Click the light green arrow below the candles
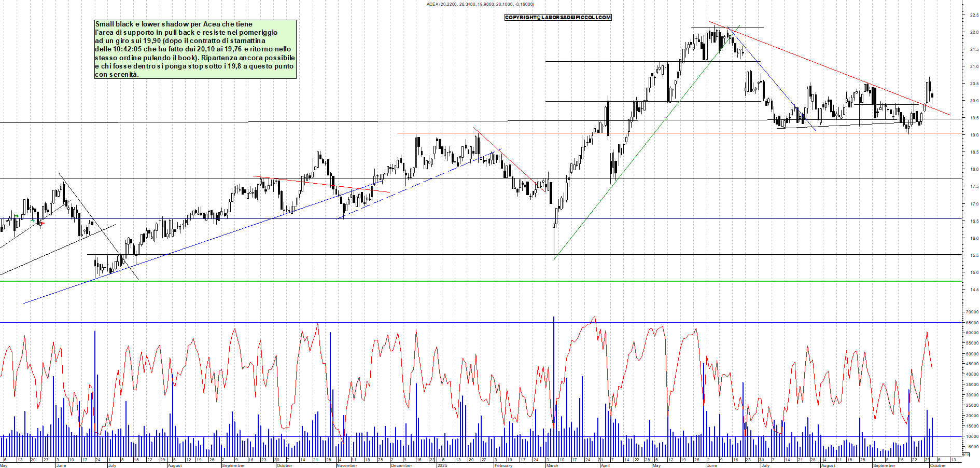Screen dimensions: 980x468 pyautogui.click(x=33, y=221)
